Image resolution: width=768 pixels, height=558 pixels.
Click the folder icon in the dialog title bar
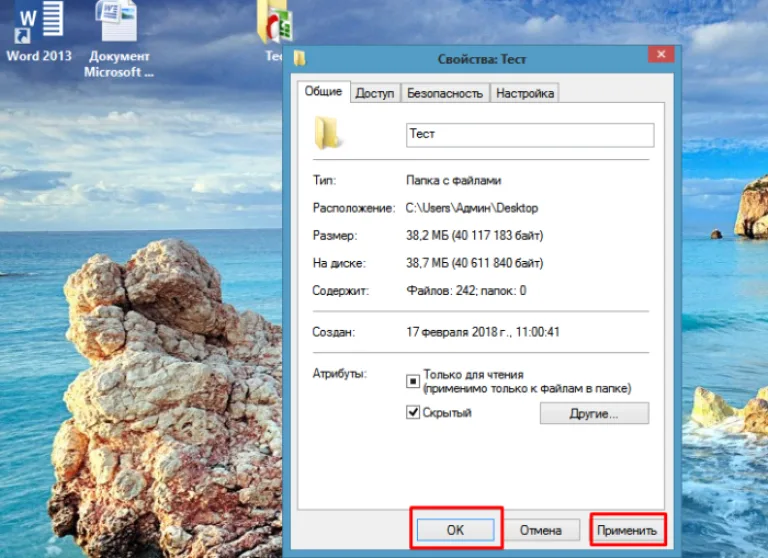pyautogui.click(x=300, y=58)
